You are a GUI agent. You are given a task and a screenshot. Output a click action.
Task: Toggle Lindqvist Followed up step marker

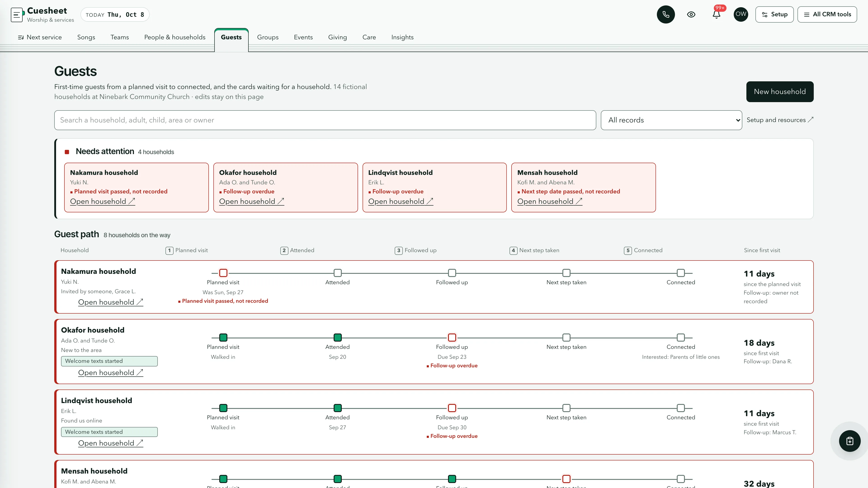452,408
